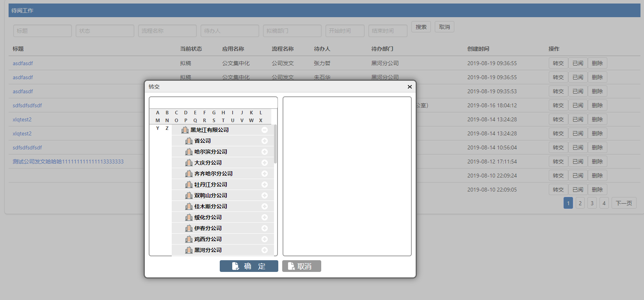This screenshot has width=644, height=300.
Task: Click building icon beside 哈尔滨分公司
Action: 189,152
